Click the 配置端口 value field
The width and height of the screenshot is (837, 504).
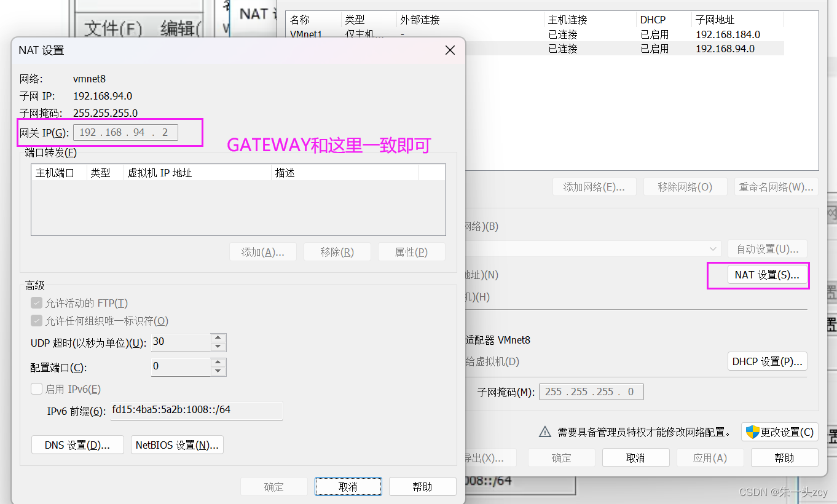click(x=181, y=367)
